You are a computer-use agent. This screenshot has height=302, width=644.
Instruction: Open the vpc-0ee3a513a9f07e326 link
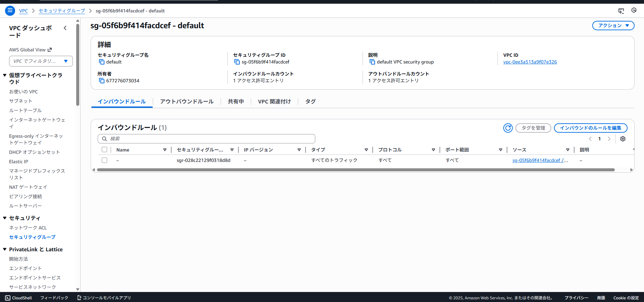point(530,62)
